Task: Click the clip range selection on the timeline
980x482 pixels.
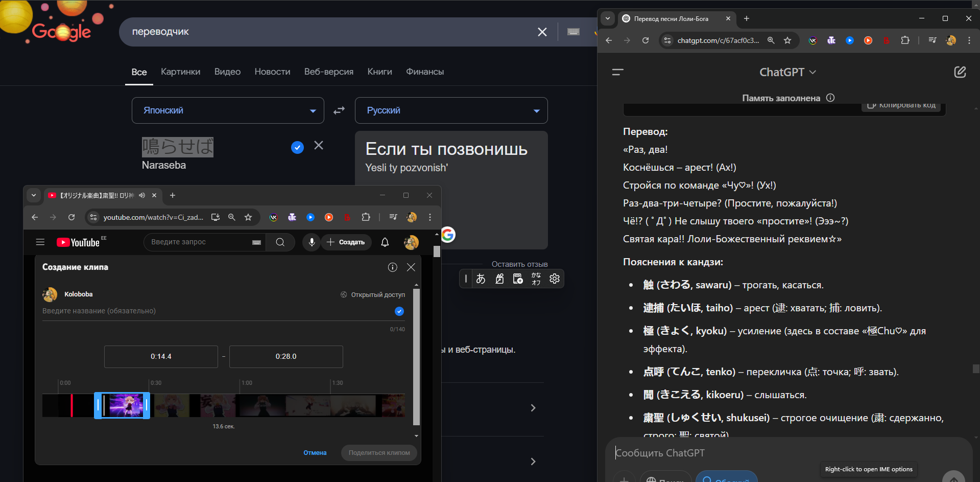Action: [122, 406]
